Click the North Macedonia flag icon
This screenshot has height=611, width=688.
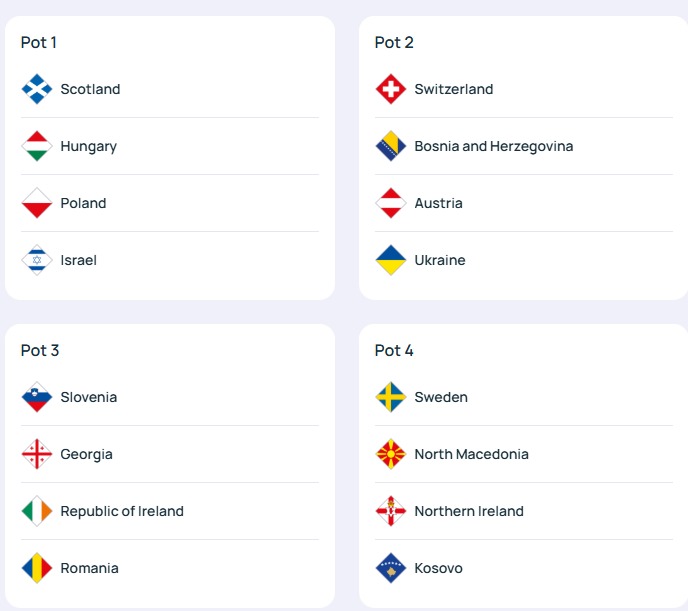[391, 454]
